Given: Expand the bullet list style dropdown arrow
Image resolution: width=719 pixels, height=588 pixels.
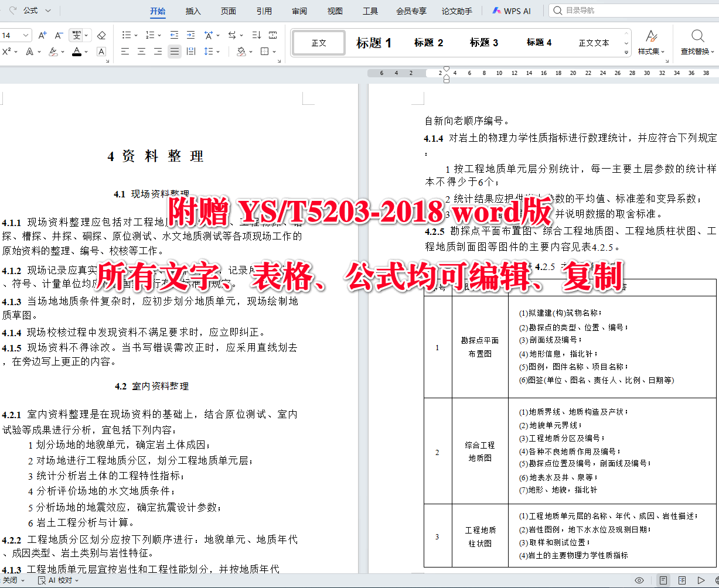Looking at the screenshot, I should pyautogui.click(x=136, y=36).
